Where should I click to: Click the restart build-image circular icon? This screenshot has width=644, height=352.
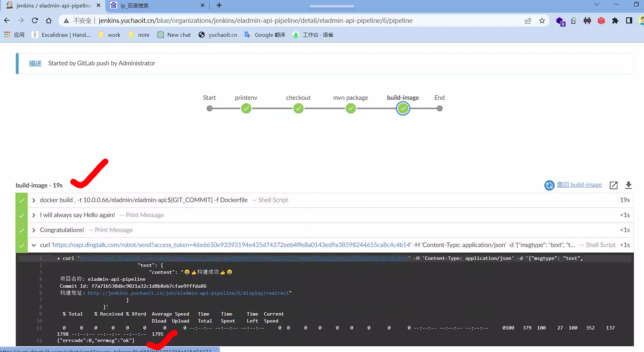pos(549,185)
